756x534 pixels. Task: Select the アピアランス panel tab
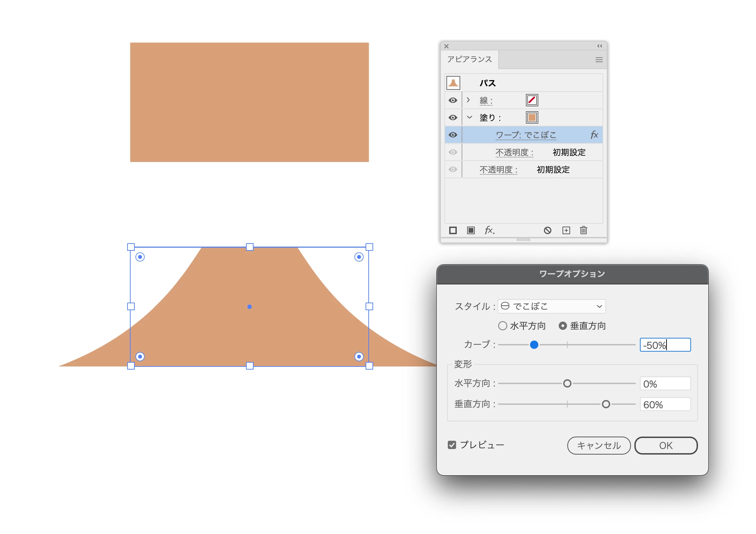click(469, 59)
